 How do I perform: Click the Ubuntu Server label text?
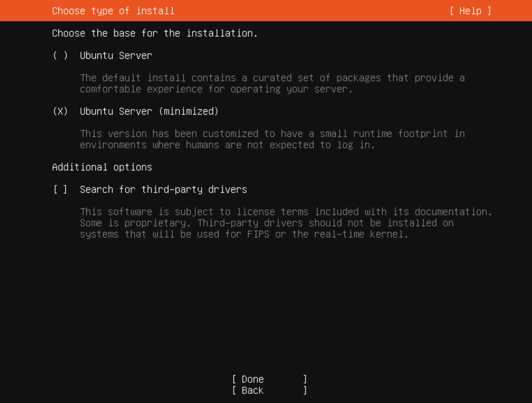(x=116, y=55)
